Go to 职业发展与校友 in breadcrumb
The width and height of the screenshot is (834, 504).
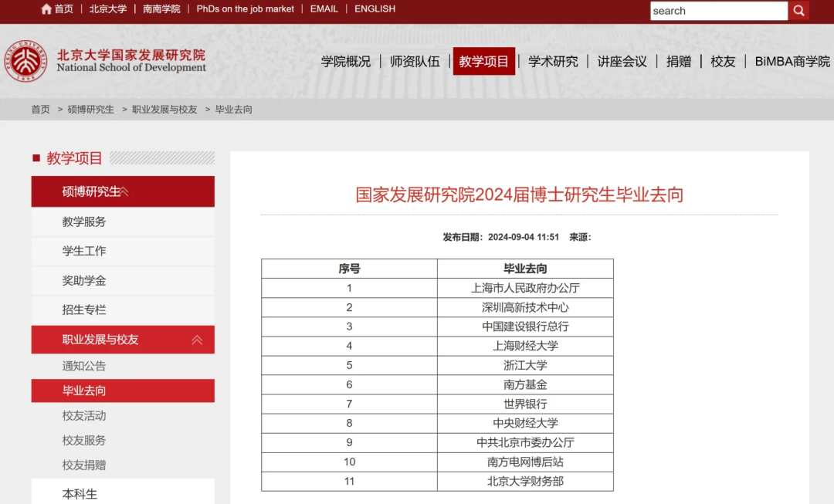pyautogui.click(x=165, y=110)
